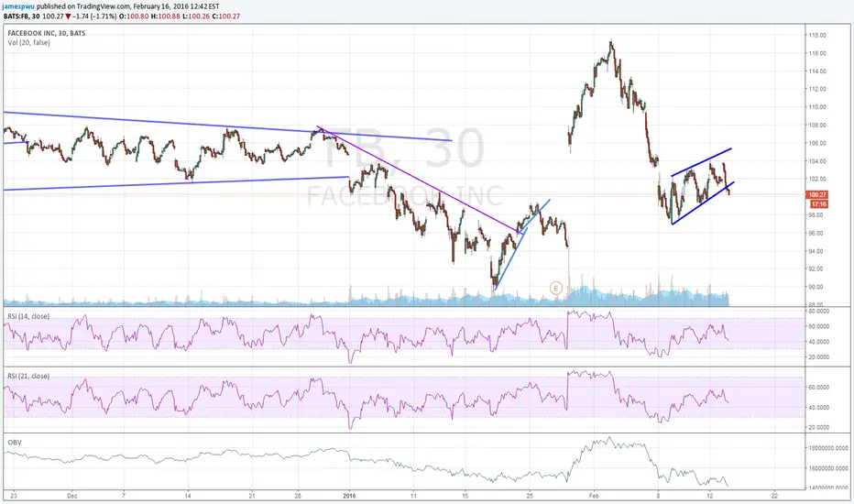Click the O:100.80 open value
The width and height of the screenshot is (854, 504).
(x=134, y=16)
